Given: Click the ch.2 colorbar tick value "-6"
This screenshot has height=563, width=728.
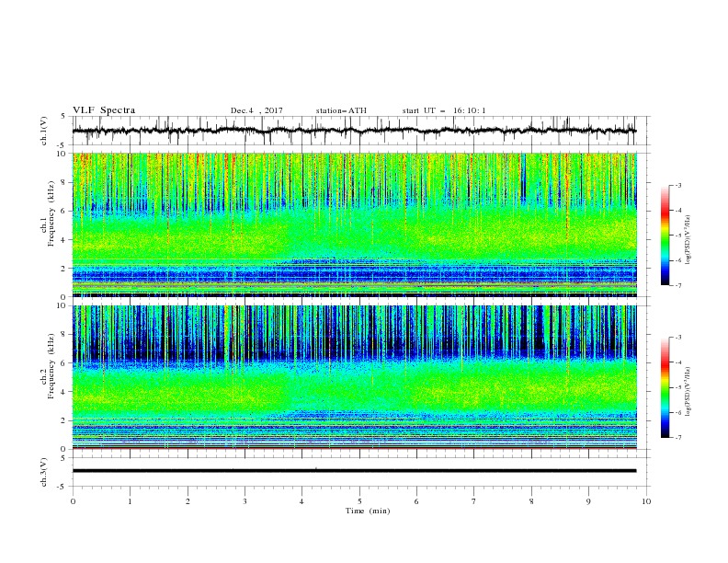Looking at the screenshot, I should [678, 412].
